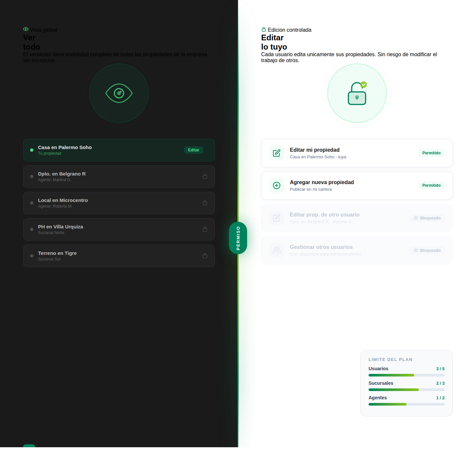Click the pencil icon for Editar mi propiedad
This screenshot has height=476, width=476.
[277, 153]
